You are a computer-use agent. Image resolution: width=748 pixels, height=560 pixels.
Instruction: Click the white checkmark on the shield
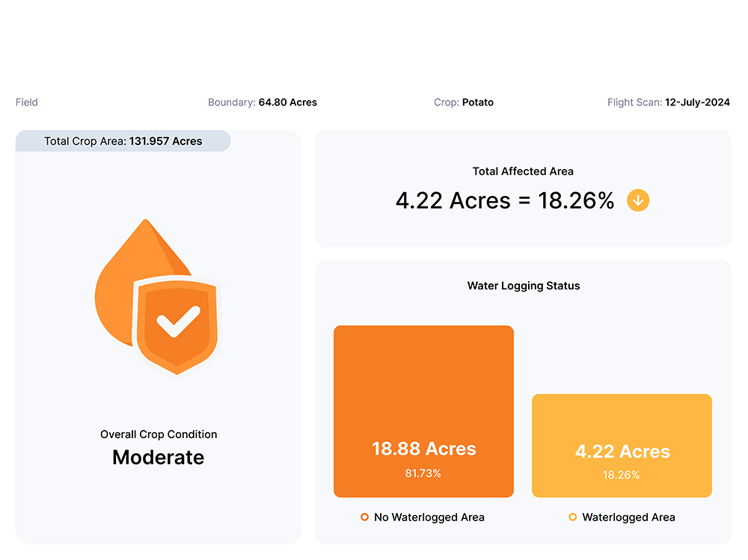pyautogui.click(x=177, y=321)
